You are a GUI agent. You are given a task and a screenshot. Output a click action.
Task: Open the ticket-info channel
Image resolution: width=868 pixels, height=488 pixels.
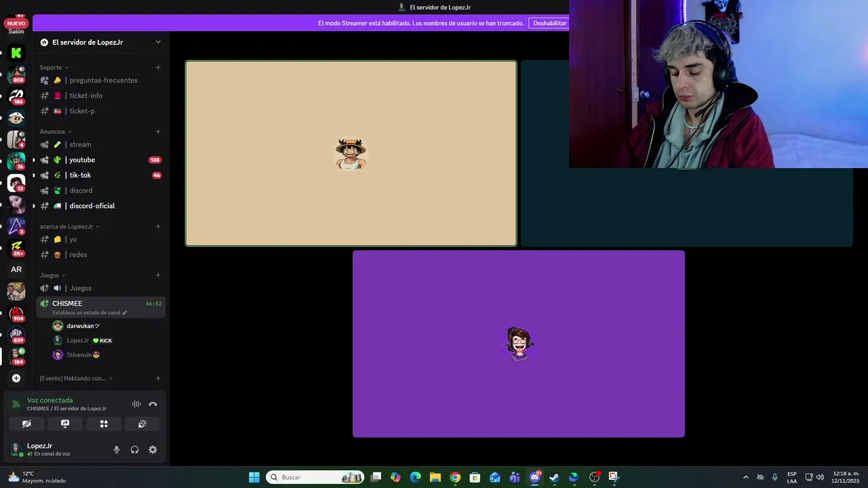[x=100, y=96]
